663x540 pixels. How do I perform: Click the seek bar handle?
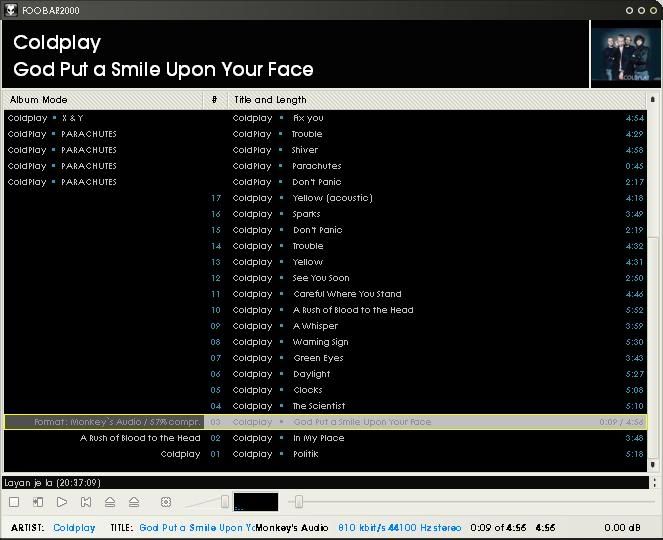click(298, 502)
